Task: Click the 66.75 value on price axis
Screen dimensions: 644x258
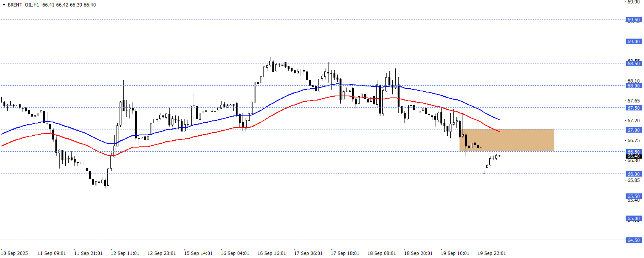Action: (633, 140)
